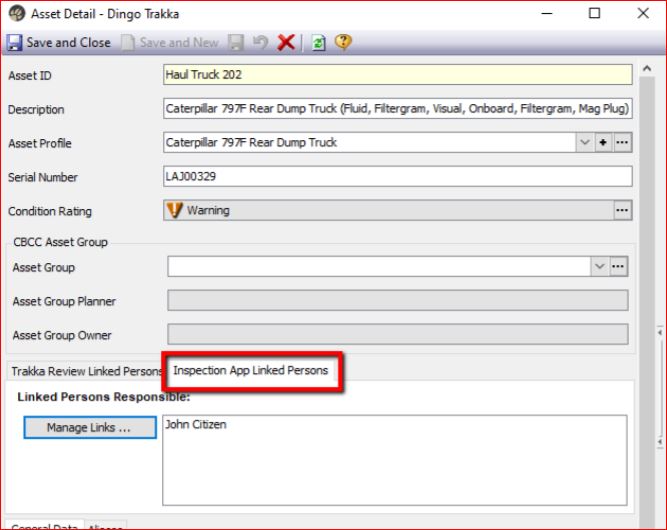Click the ellipsis button beside Asset Group
The image size is (667, 530).
tap(618, 267)
